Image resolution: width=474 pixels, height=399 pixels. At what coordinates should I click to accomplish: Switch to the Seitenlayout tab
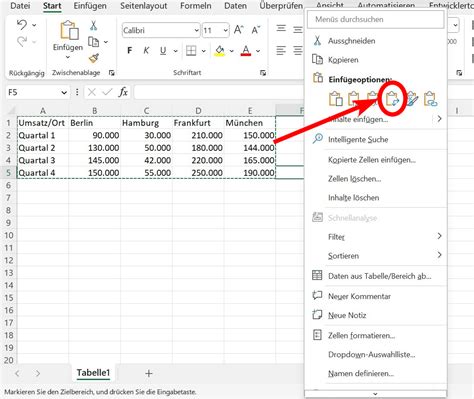[x=144, y=6]
